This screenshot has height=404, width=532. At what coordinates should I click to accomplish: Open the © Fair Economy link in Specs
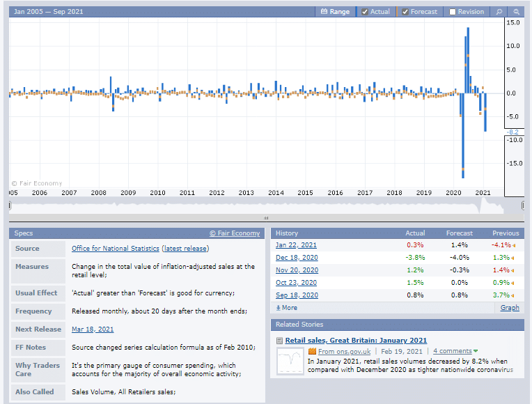pos(235,233)
